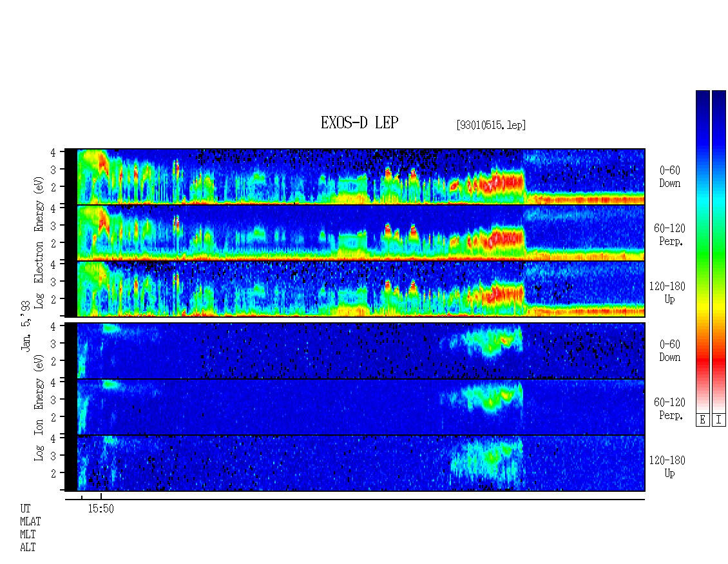The width and height of the screenshot is (728, 564).
Task: Select the boxed E label under color bar
Action: (x=702, y=420)
